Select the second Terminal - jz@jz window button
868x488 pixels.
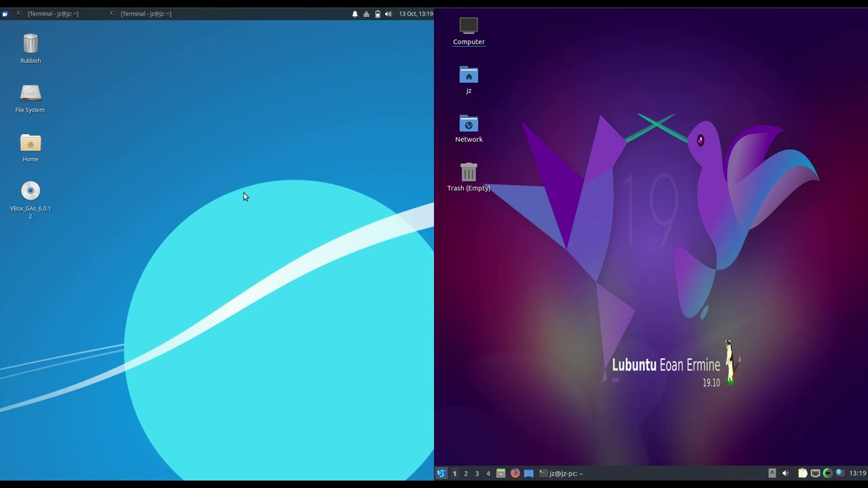(140, 14)
